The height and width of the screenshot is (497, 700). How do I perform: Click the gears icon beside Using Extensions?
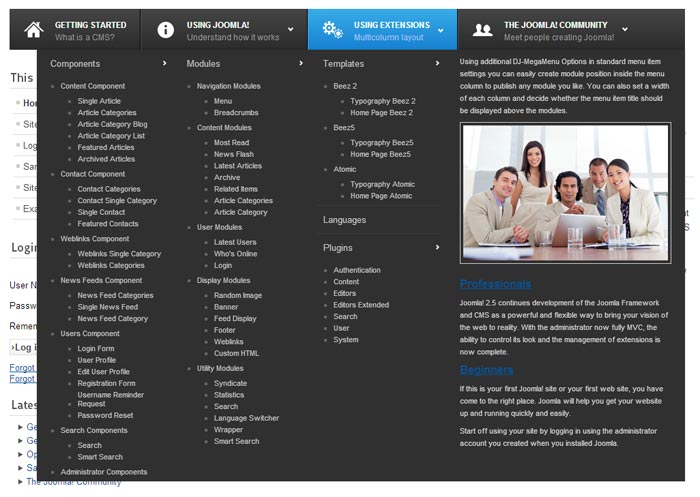pyautogui.click(x=333, y=29)
